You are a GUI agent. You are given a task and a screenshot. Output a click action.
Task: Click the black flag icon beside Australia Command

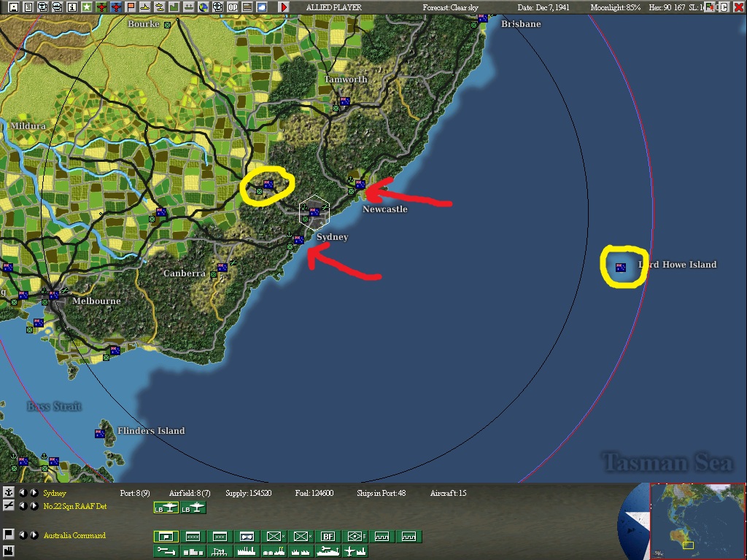click(x=8, y=534)
